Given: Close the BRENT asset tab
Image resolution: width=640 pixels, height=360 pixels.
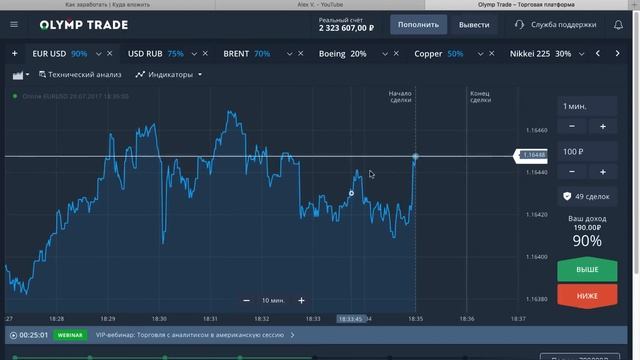Looking at the screenshot, I should 300,53.
